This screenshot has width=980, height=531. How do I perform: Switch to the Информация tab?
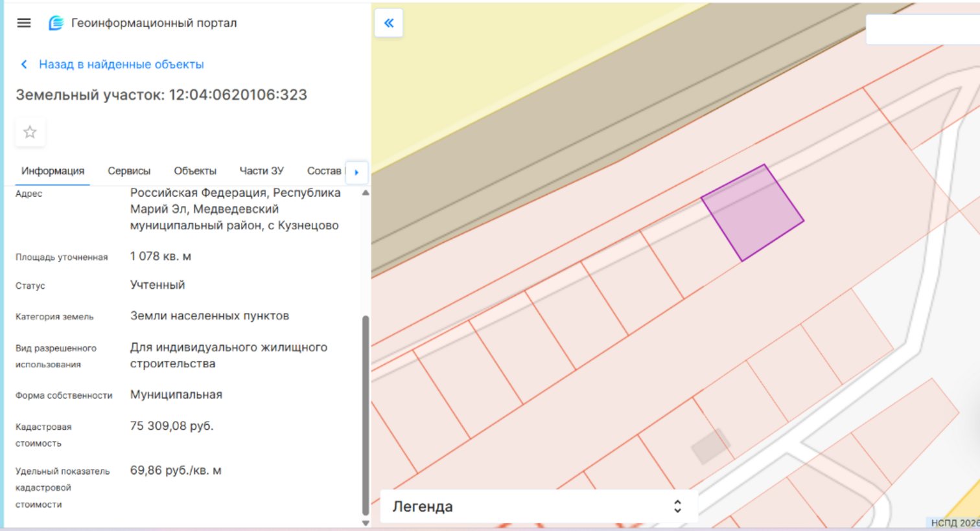pos(52,171)
